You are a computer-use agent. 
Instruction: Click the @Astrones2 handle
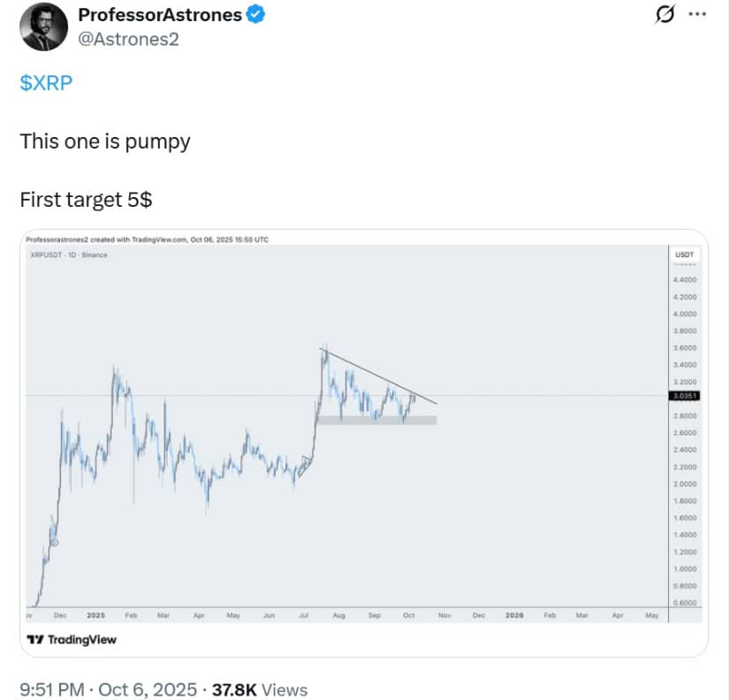coord(129,39)
